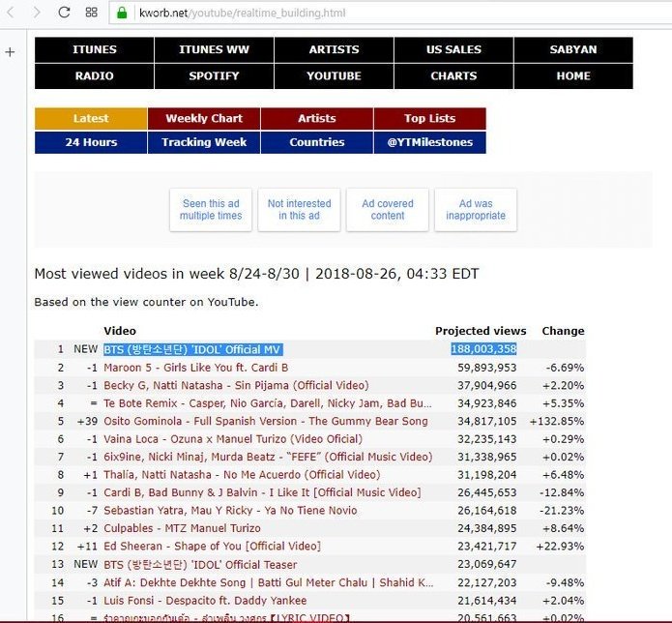This screenshot has width=672, height=623.
Task: Click the projected views 23,069,647
Action: point(487,564)
